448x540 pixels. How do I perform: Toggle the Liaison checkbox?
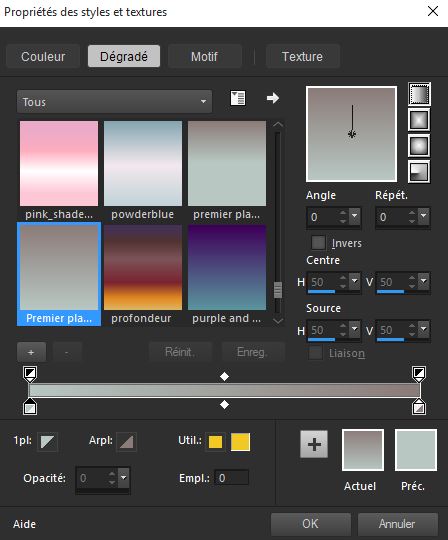315,353
